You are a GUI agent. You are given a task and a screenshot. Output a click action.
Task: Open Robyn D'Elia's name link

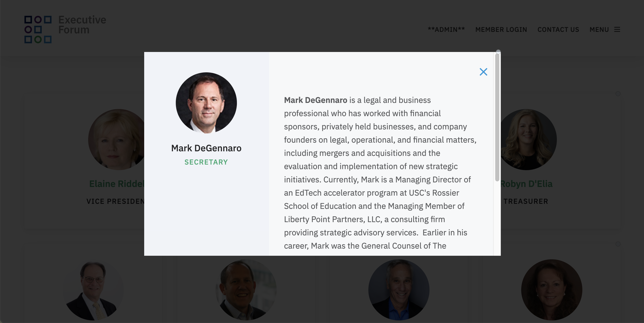526,184
